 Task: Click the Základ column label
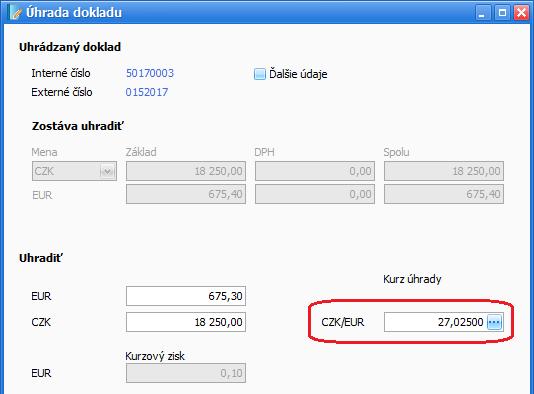coord(141,152)
